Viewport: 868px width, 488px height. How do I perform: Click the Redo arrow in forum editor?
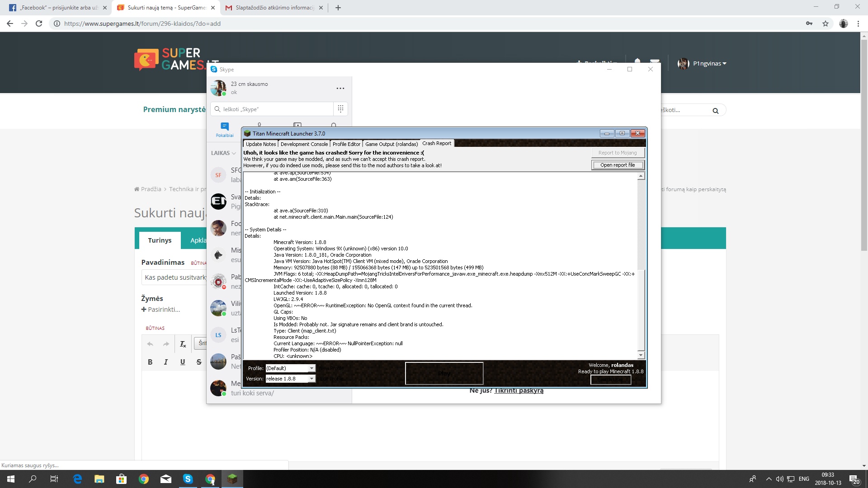[166, 344]
